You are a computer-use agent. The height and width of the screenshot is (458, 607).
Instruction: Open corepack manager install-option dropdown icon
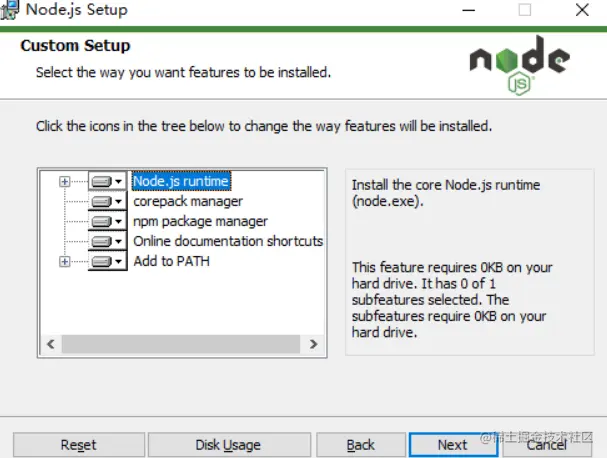click(107, 201)
